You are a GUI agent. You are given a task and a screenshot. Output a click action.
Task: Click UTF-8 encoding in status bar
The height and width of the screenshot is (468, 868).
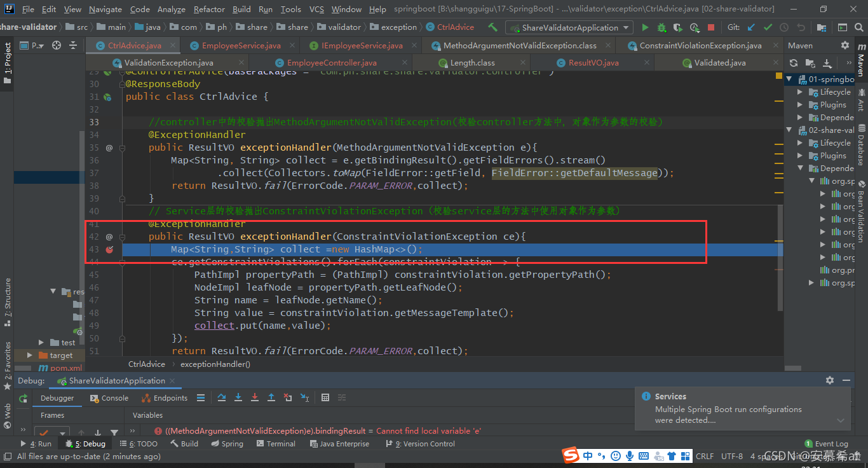tap(732, 457)
